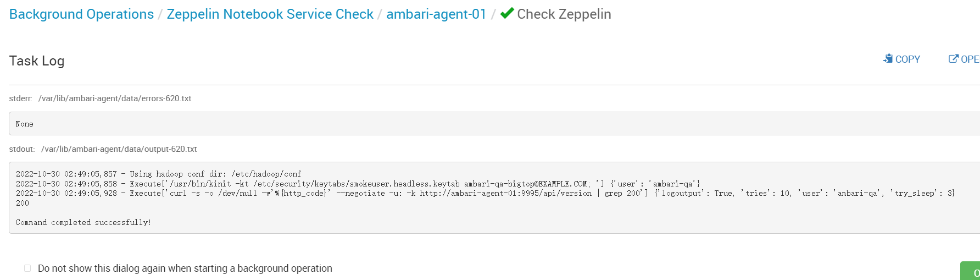Click the COPY text label

tap(907, 59)
